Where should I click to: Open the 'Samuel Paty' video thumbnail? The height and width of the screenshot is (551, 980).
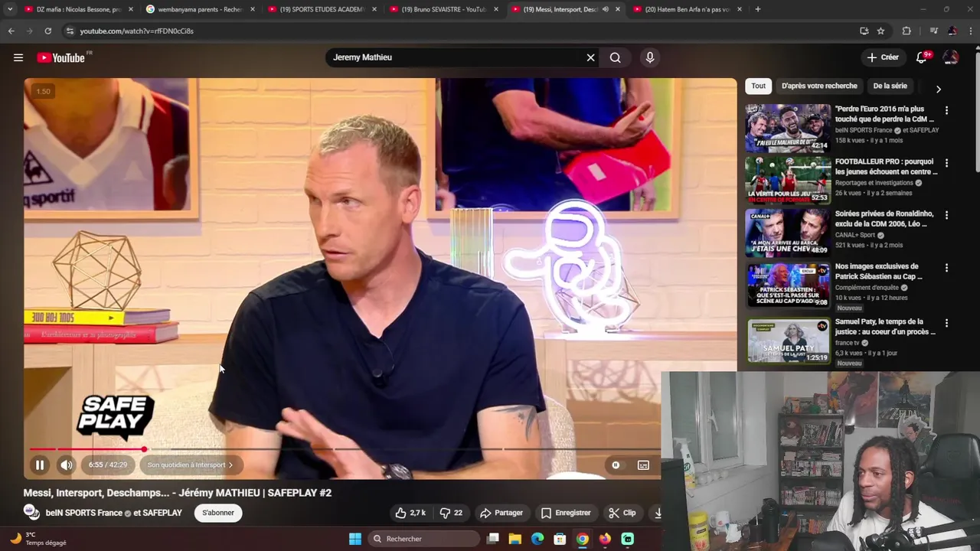pyautogui.click(x=788, y=341)
